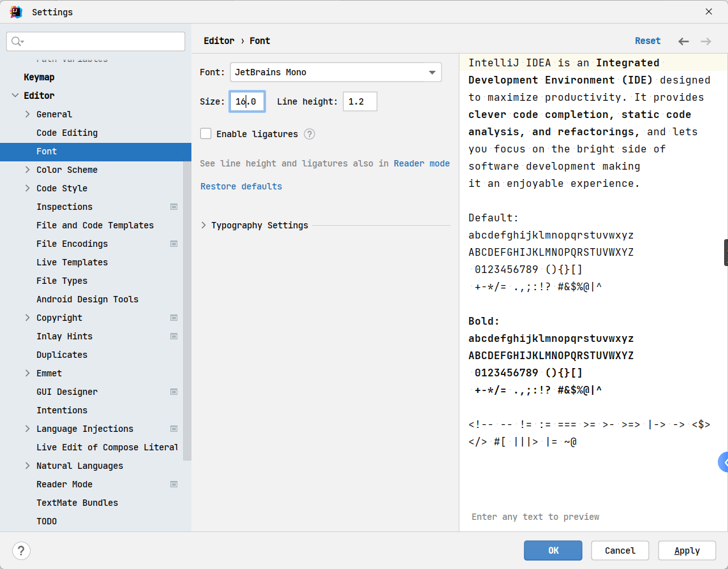Open Intentions settings page
The width and height of the screenshot is (728, 569).
click(62, 411)
